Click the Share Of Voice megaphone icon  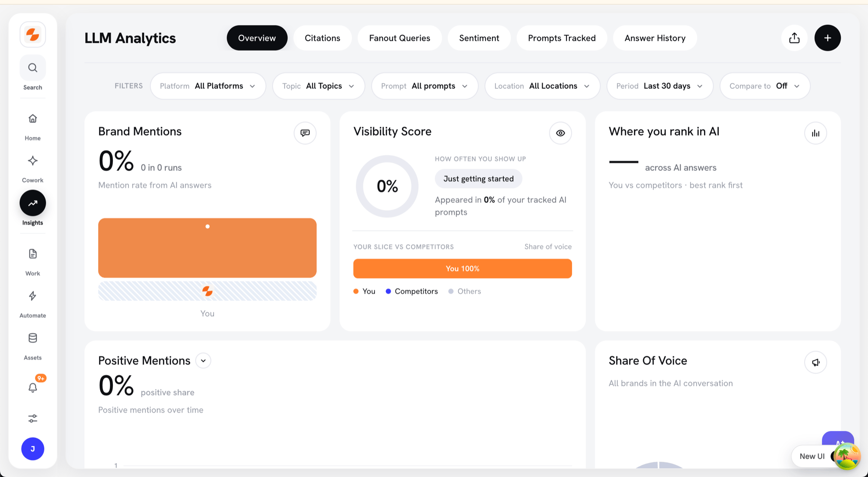[x=815, y=362]
